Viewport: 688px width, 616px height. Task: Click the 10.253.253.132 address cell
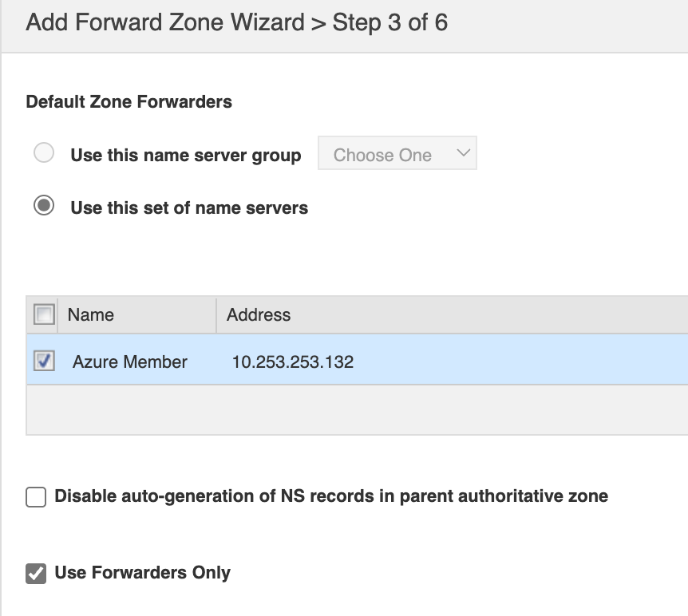click(293, 361)
